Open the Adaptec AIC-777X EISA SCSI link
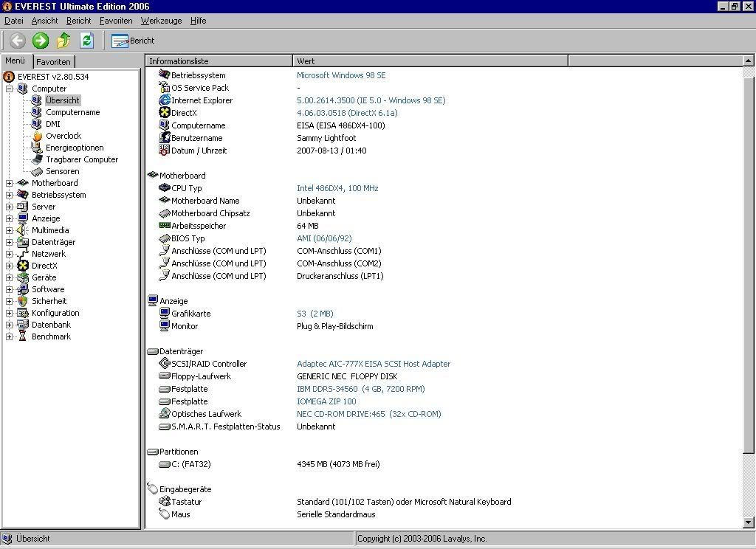The width and height of the screenshot is (756, 549). click(x=374, y=364)
